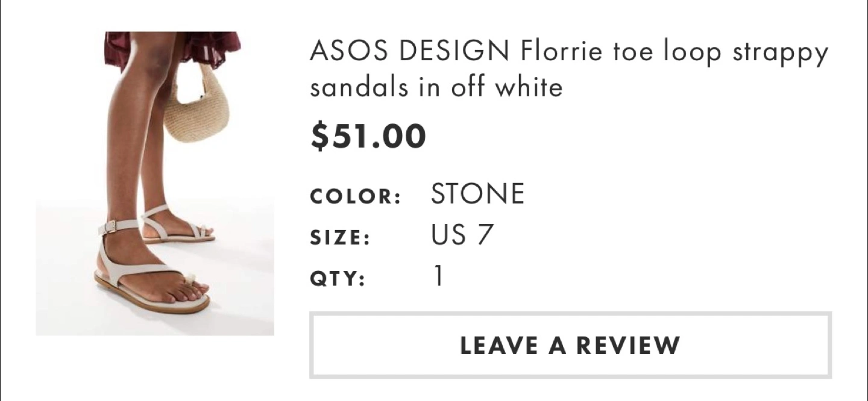Viewport: 868px width, 401px height.
Task: Click the US 7 size value
Action: [x=462, y=235]
